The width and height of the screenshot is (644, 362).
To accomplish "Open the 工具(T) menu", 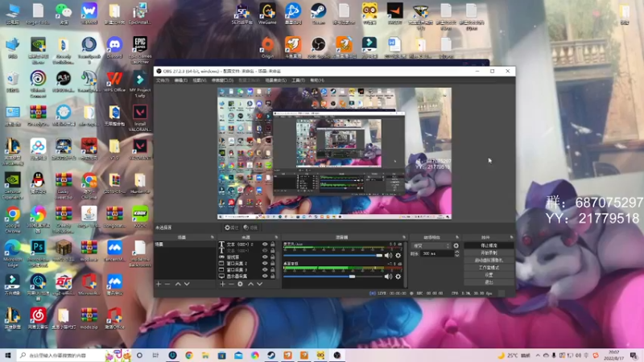I will pos(298,80).
